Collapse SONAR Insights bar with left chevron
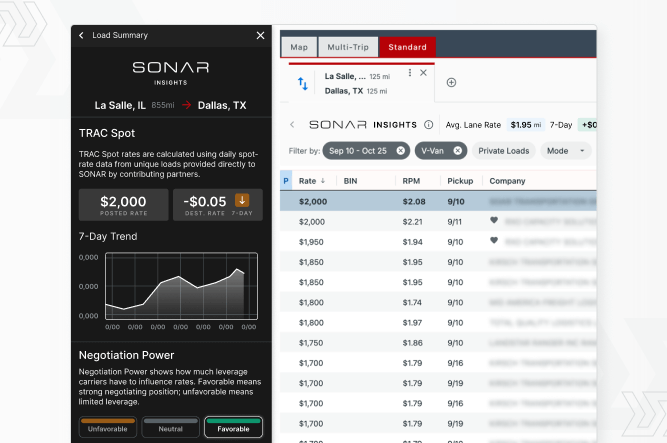667x443 pixels. [292, 125]
